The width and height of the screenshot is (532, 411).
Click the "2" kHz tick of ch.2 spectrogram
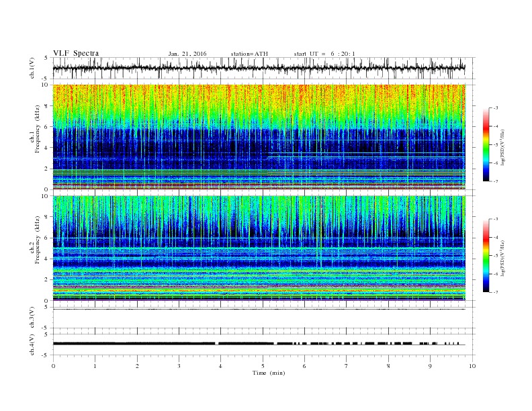click(x=46, y=279)
